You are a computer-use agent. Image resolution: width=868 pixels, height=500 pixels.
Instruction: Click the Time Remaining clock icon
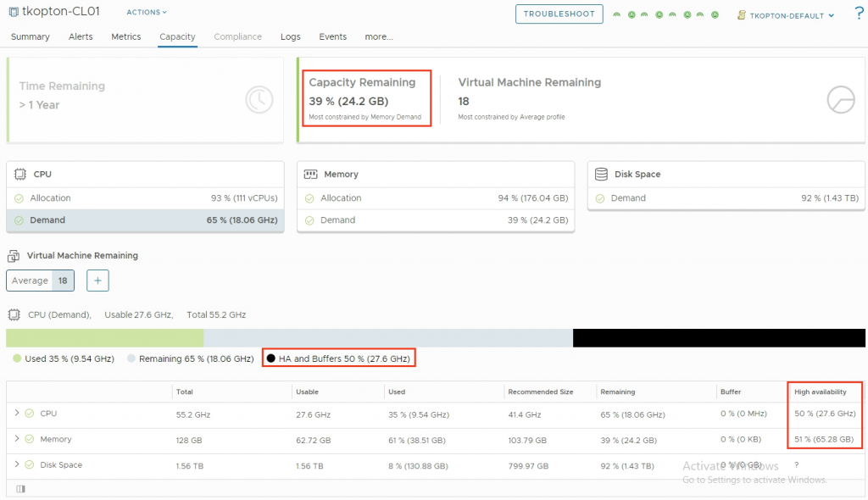point(259,100)
